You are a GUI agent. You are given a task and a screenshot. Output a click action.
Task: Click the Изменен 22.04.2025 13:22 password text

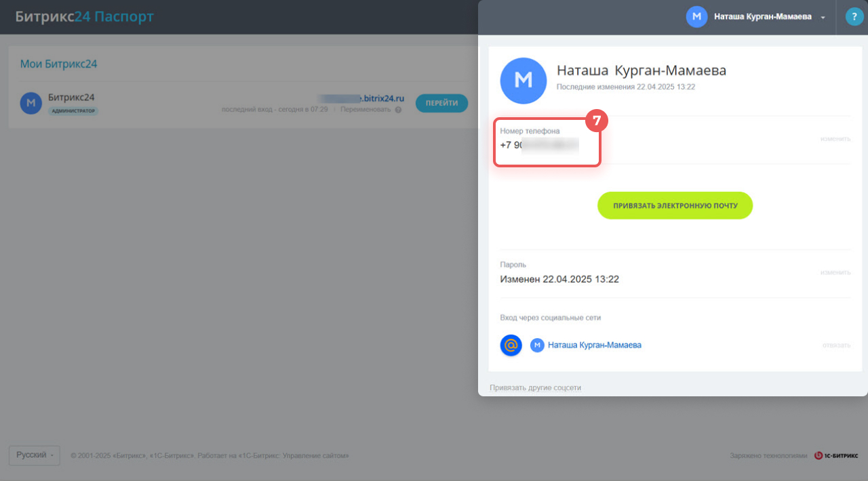(559, 279)
